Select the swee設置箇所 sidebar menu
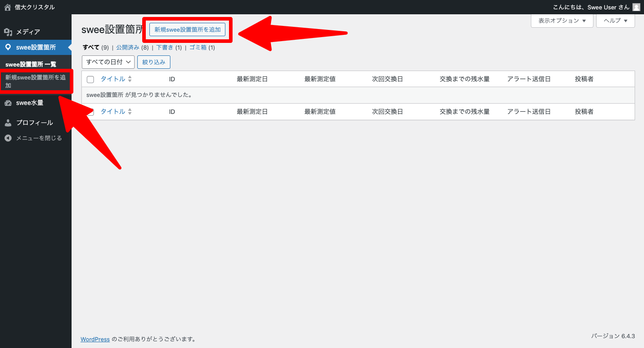The height and width of the screenshot is (348, 644). (36, 47)
